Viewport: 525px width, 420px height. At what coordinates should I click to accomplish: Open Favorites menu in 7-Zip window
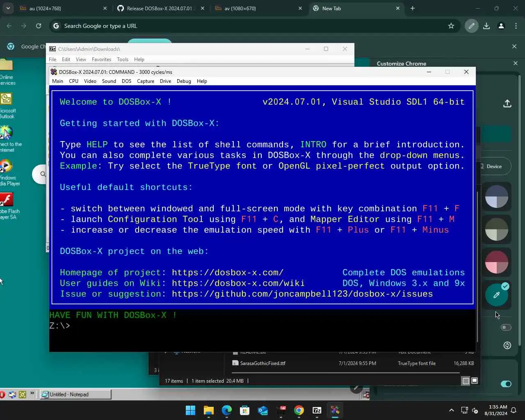[x=101, y=59]
